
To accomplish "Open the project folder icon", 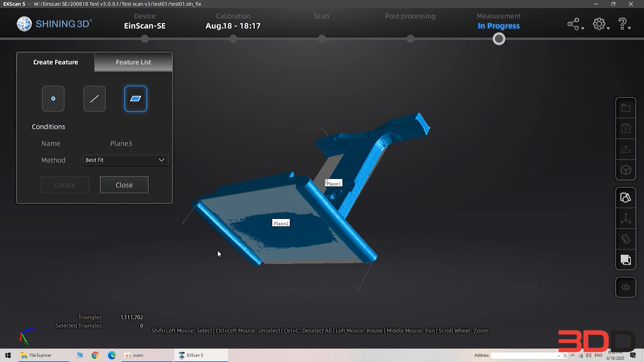I will coord(626,108).
